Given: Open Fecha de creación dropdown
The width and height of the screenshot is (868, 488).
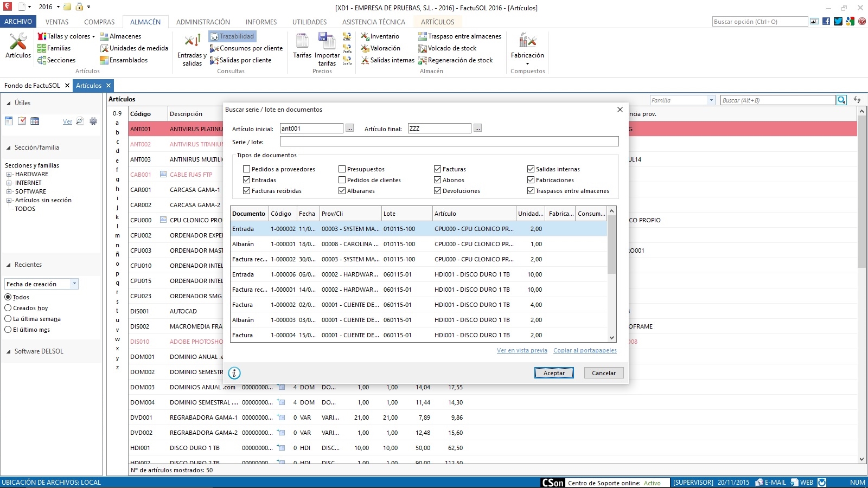Looking at the screenshot, I should pos(74,284).
